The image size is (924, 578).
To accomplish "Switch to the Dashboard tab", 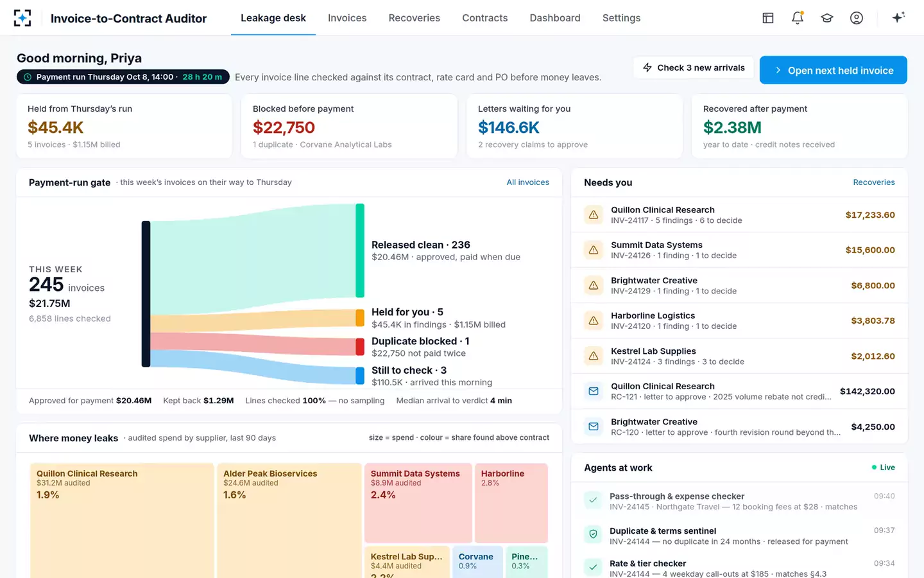I will [555, 18].
